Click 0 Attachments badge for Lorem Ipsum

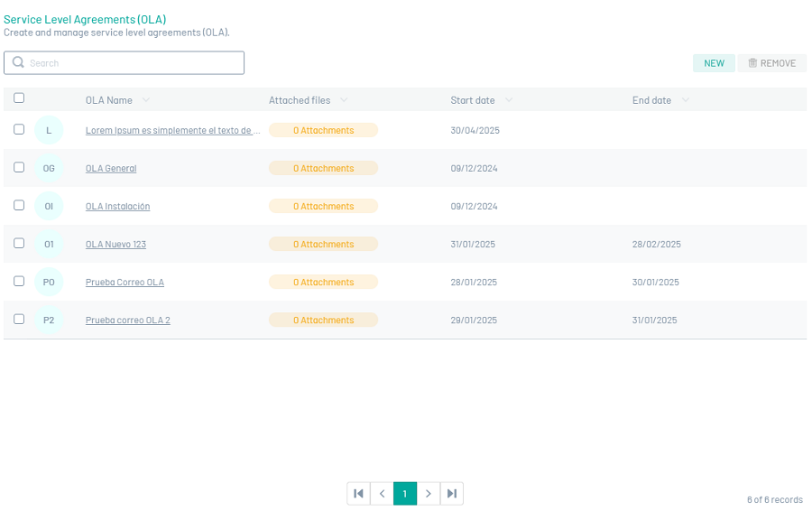[323, 130]
